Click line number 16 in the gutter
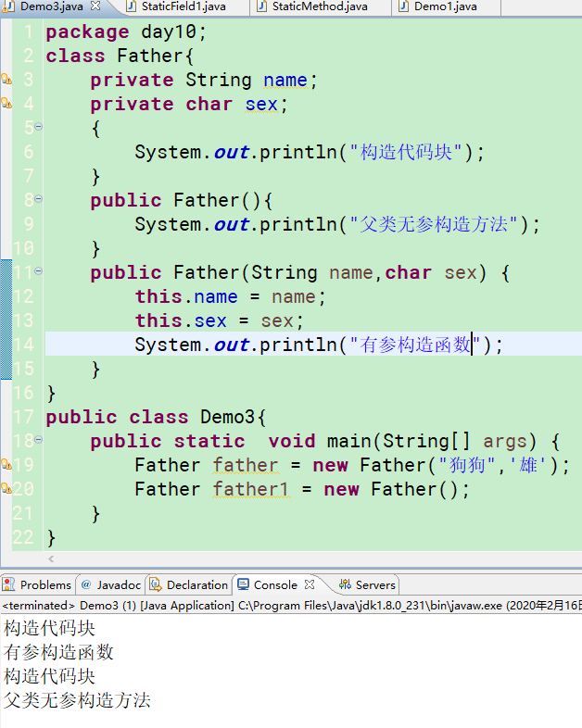582x728 pixels. [x=23, y=394]
